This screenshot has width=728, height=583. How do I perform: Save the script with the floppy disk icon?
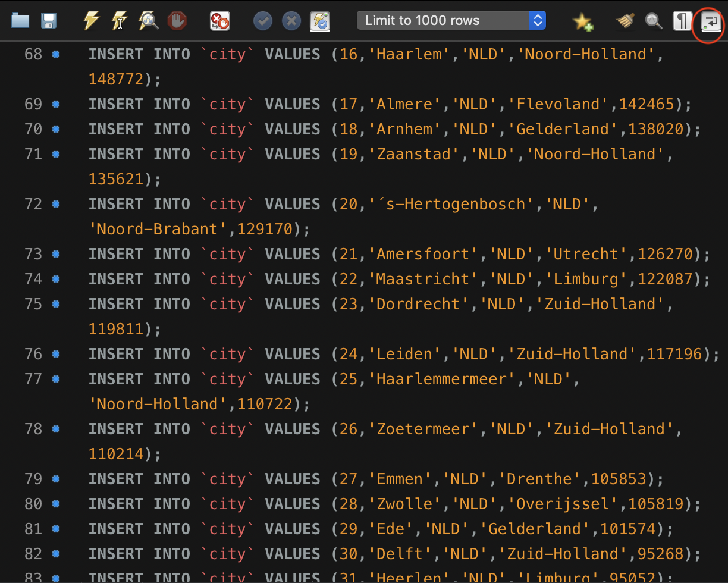49,21
